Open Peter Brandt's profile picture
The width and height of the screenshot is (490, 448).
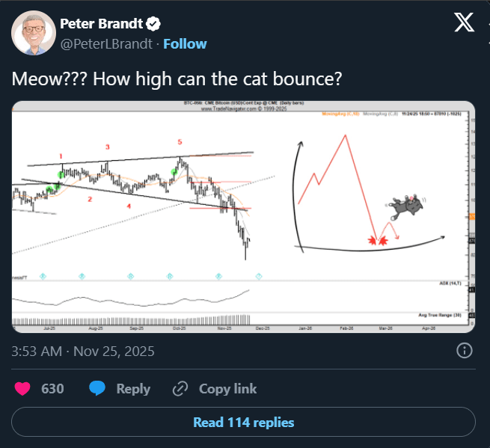tap(31, 33)
